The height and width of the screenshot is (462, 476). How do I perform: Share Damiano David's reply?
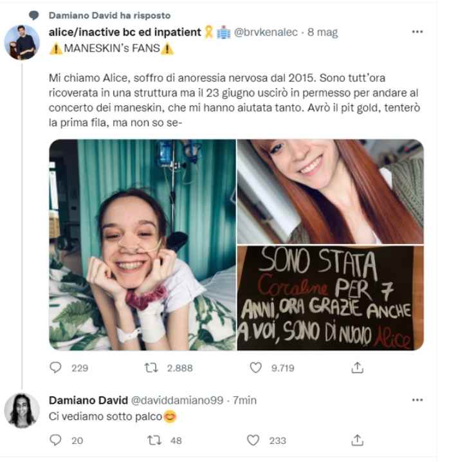click(358, 440)
